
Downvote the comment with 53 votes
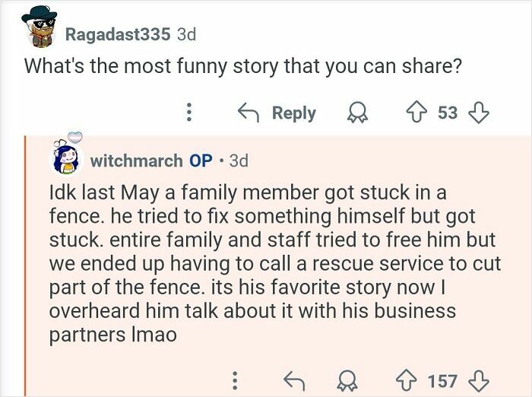[480, 113]
